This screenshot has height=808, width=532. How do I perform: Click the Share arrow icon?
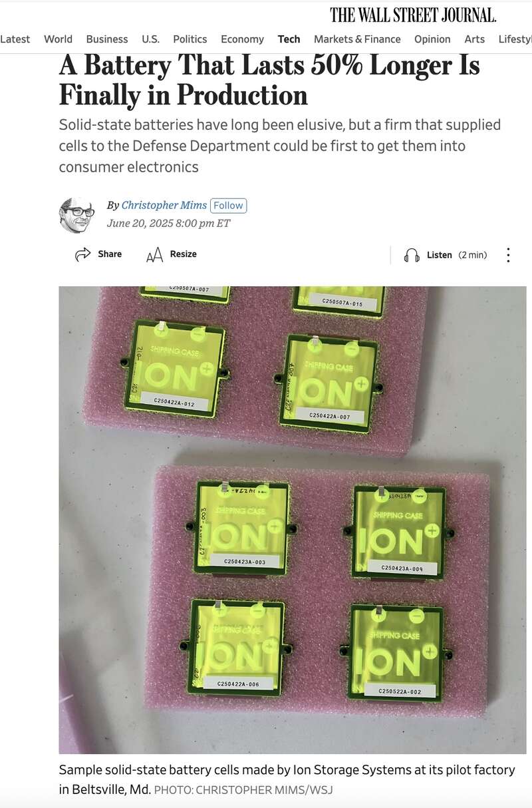82,254
